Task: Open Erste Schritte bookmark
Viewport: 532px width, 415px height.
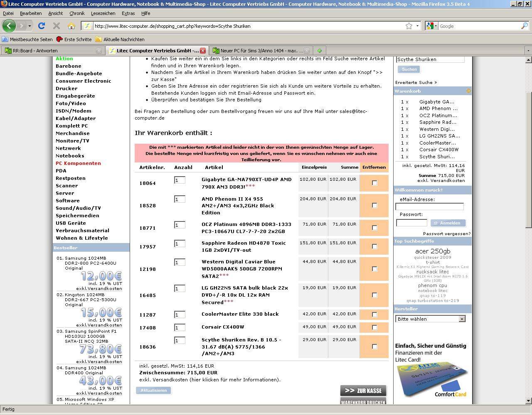Action: (74, 39)
